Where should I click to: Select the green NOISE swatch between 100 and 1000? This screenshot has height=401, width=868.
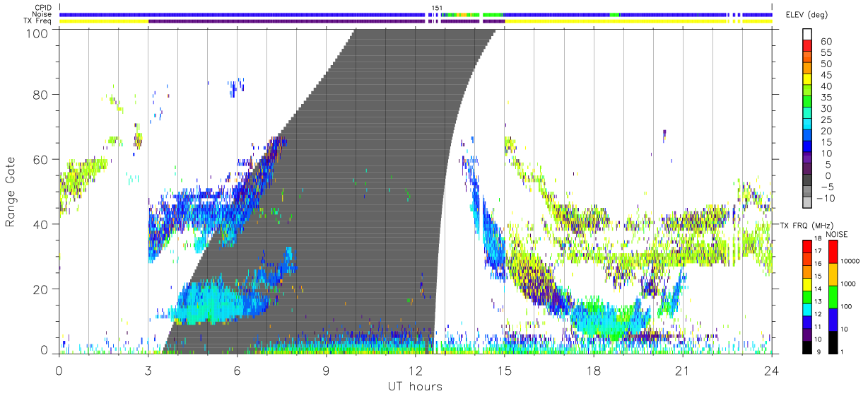click(x=833, y=296)
